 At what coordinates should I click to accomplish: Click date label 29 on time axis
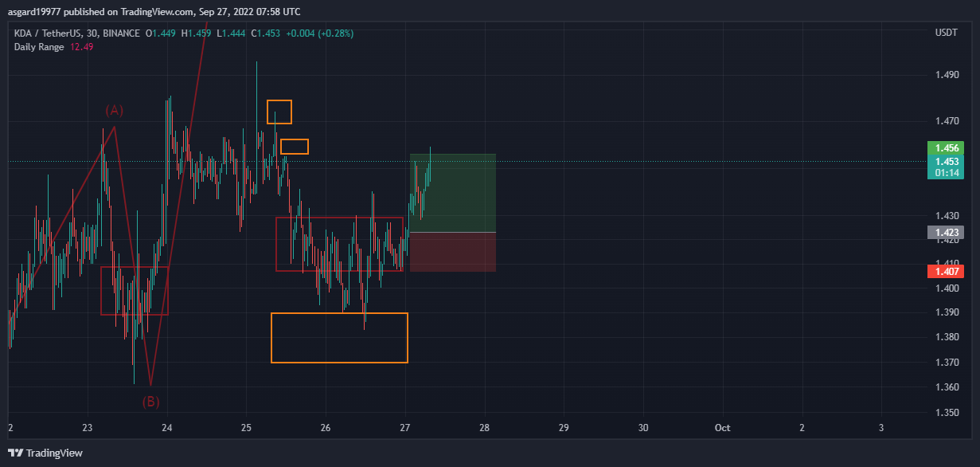564,428
